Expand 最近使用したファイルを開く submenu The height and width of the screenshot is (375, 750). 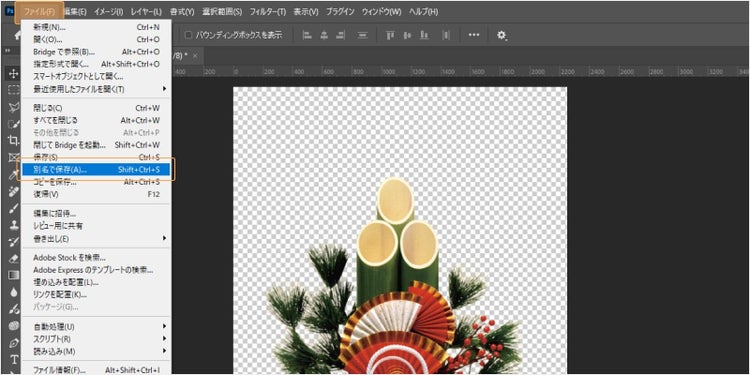164,89
